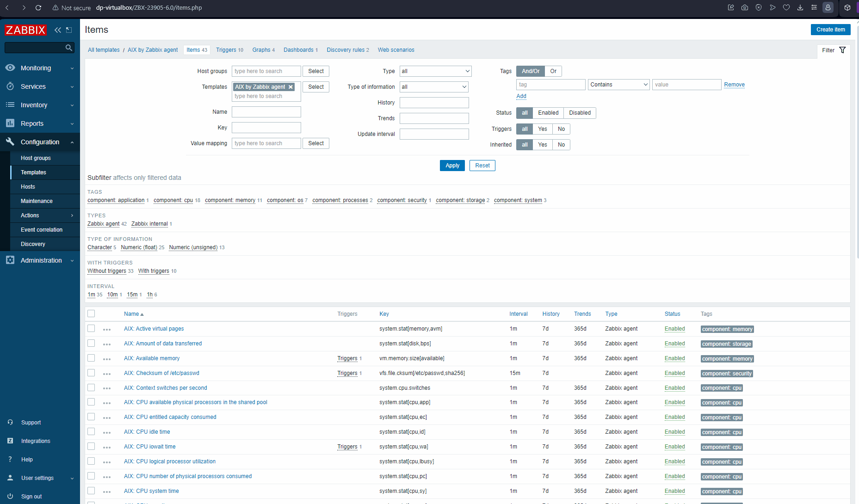The width and height of the screenshot is (859, 504).
Task: Check the Checksum of /etc/passwd checkbox
Action: click(91, 373)
